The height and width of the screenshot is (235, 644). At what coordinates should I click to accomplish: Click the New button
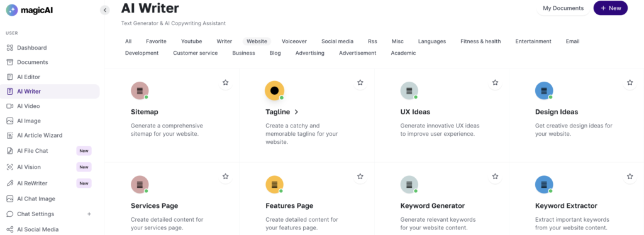tap(610, 8)
